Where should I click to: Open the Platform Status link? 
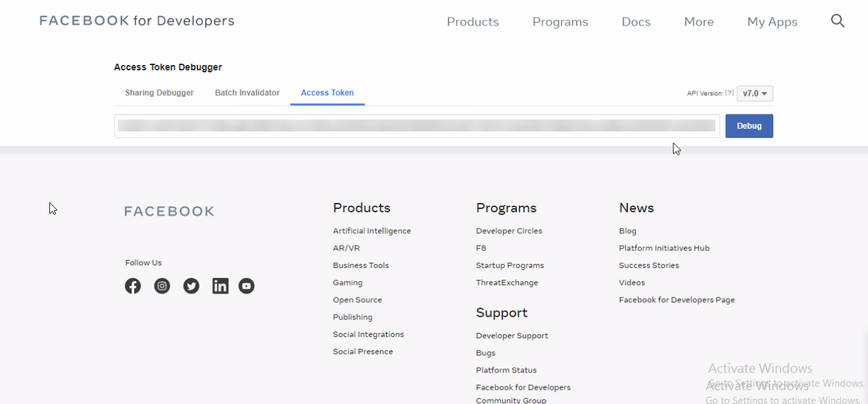[x=506, y=370]
